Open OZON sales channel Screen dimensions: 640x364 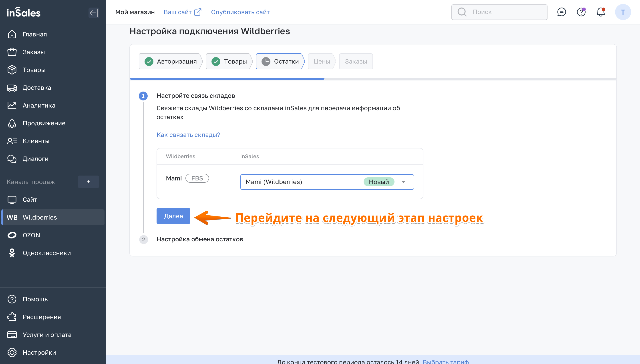point(31,235)
